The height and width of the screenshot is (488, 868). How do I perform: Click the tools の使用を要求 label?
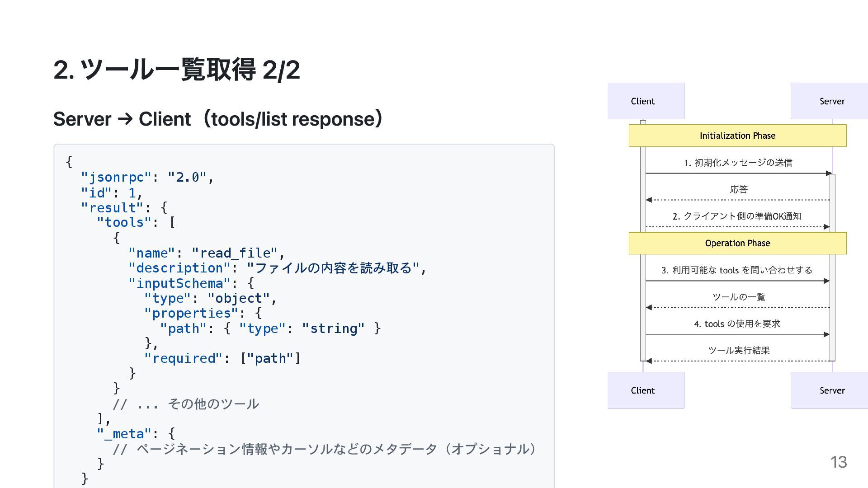click(x=737, y=324)
